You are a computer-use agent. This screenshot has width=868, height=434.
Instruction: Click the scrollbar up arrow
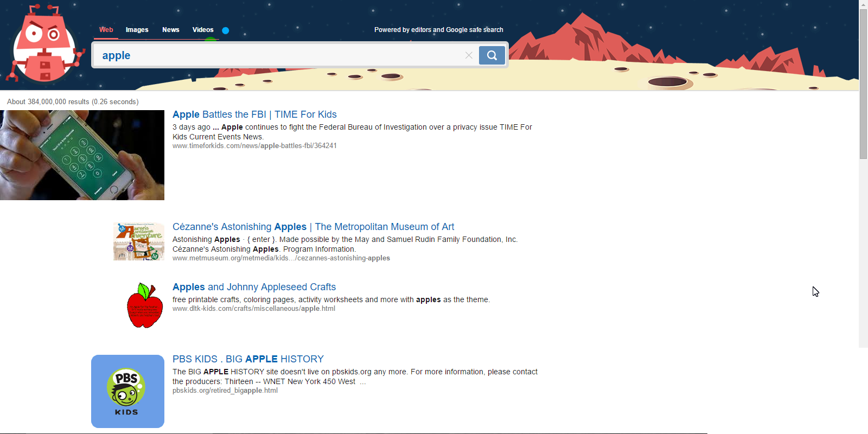point(863,4)
